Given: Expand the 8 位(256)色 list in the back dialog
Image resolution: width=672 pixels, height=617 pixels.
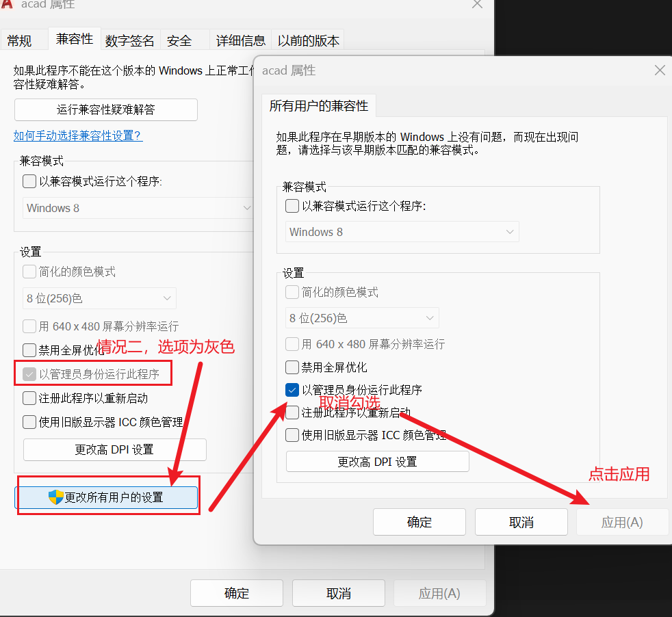Looking at the screenshot, I should (99, 298).
